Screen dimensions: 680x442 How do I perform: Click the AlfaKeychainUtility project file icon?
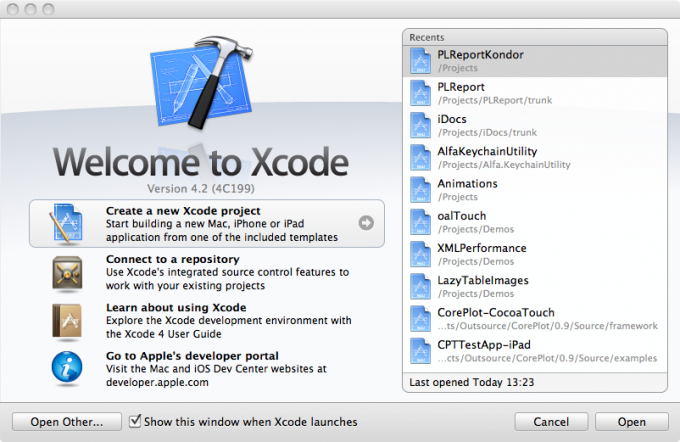(x=420, y=157)
